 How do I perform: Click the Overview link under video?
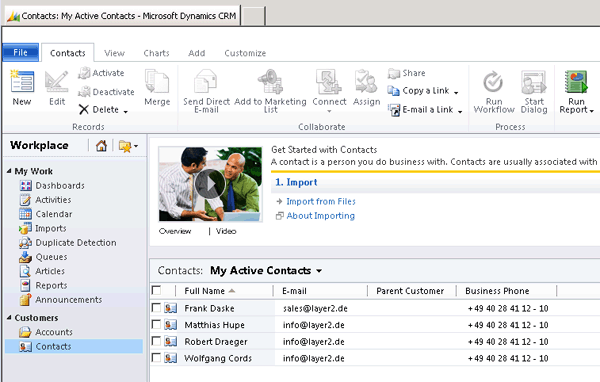point(175,231)
